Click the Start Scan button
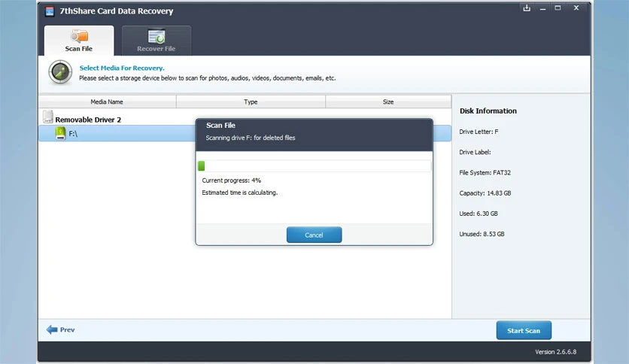This screenshot has height=364, width=629. pos(524,330)
